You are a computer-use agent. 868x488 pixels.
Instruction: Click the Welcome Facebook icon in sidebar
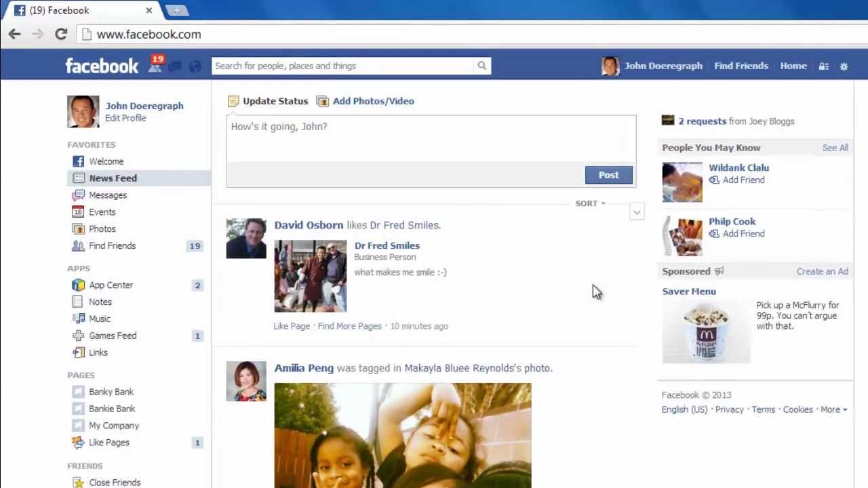point(79,161)
